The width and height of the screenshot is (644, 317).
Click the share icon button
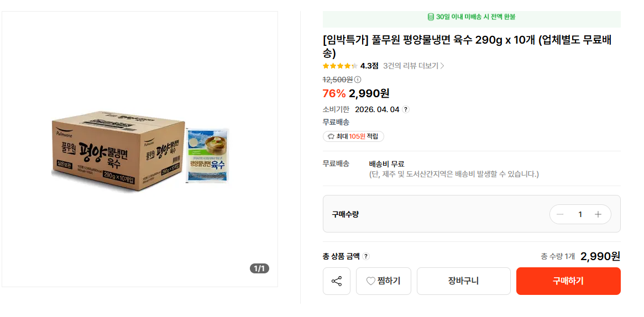click(x=337, y=281)
